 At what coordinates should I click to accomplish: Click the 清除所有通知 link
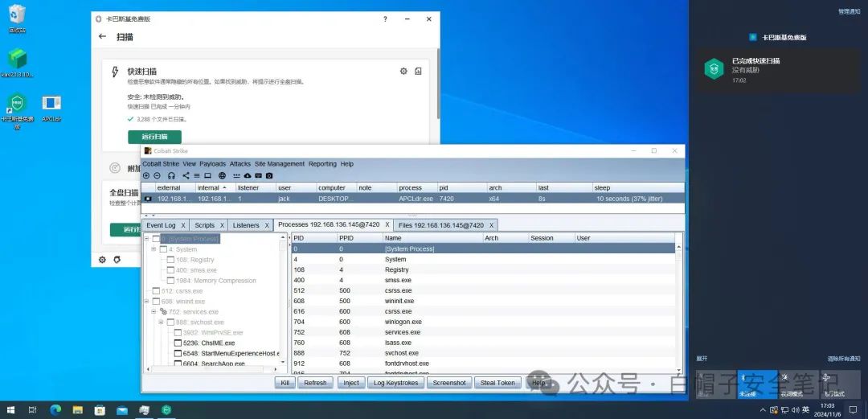click(x=844, y=359)
